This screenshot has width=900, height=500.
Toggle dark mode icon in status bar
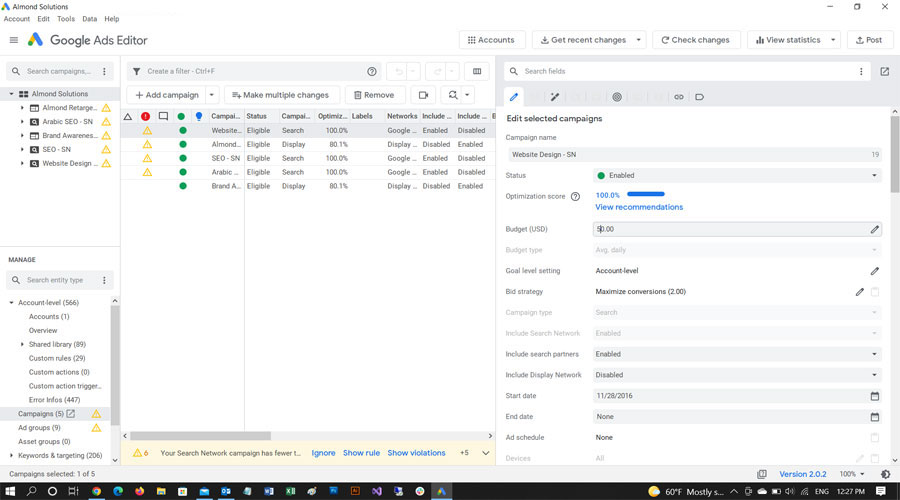coord(886,474)
